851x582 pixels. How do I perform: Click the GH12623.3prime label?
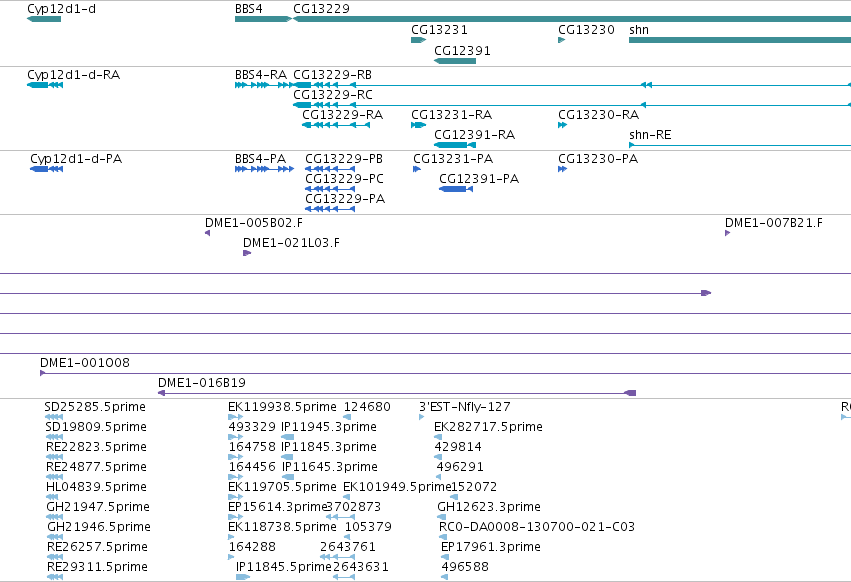pos(489,507)
